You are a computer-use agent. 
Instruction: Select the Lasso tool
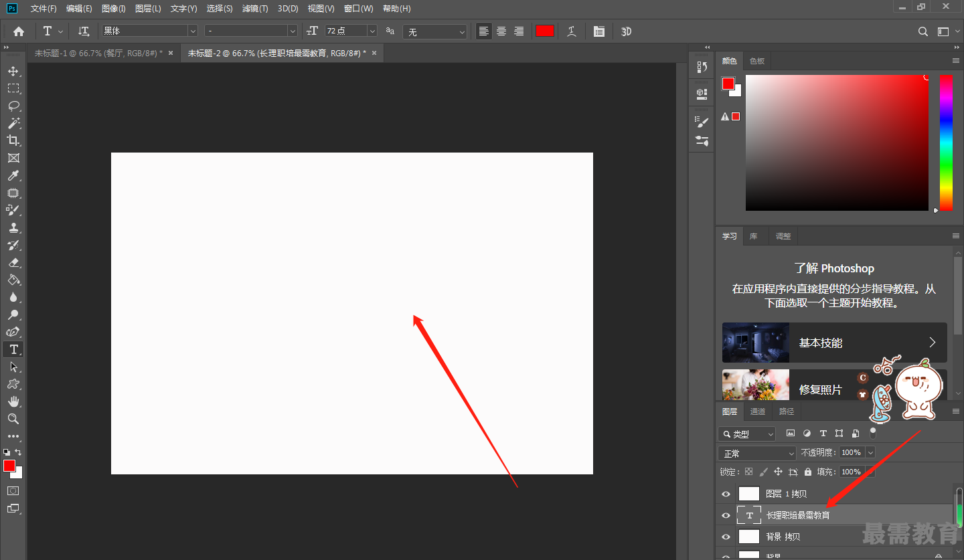point(13,106)
